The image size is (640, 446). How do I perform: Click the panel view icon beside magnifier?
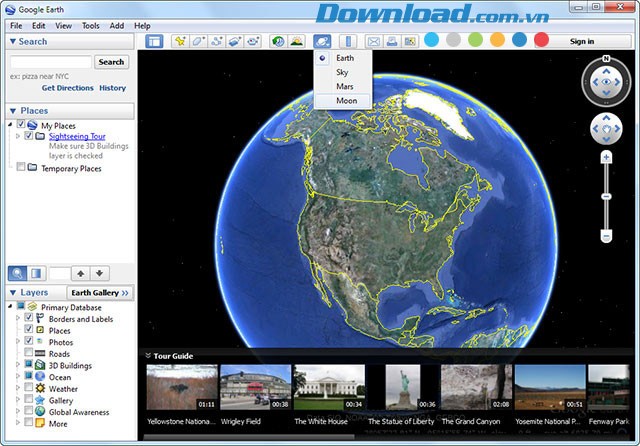coord(36,273)
